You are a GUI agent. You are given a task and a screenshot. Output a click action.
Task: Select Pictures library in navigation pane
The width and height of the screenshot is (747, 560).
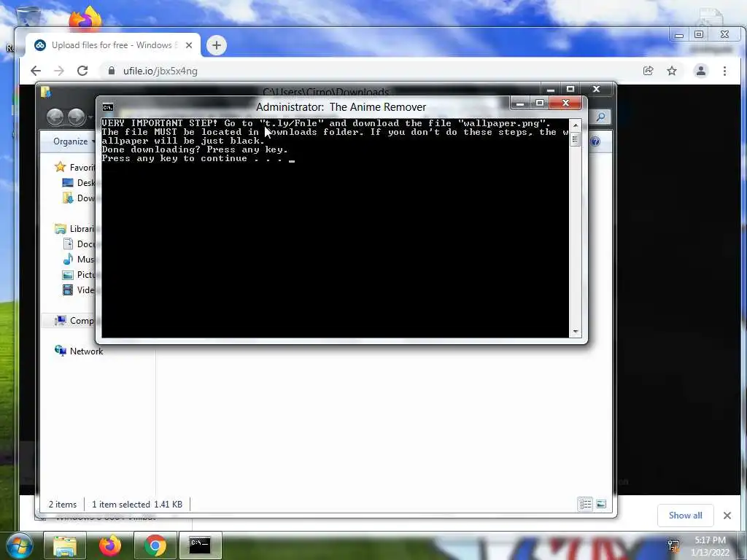point(79,275)
